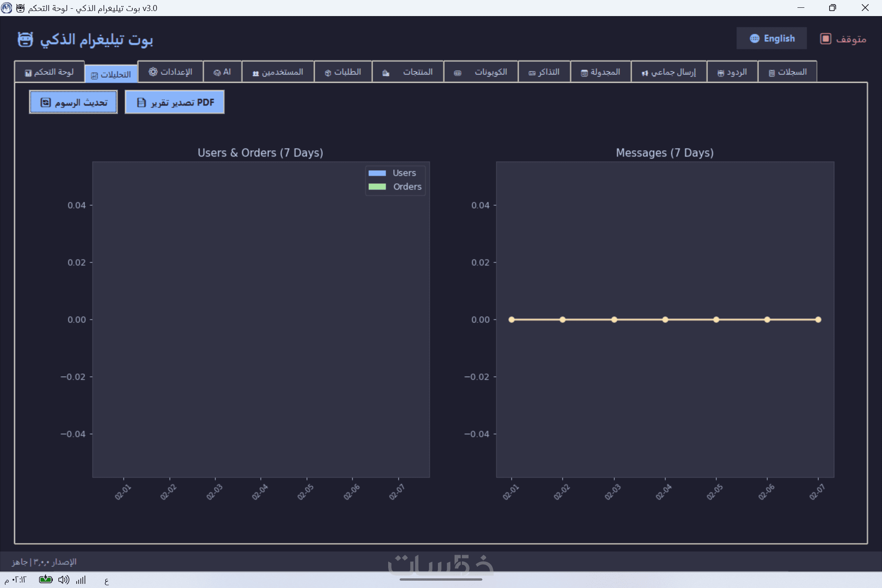The image size is (882, 588).
Task: Click the battery icon in system tray
Action: (45, 580)
